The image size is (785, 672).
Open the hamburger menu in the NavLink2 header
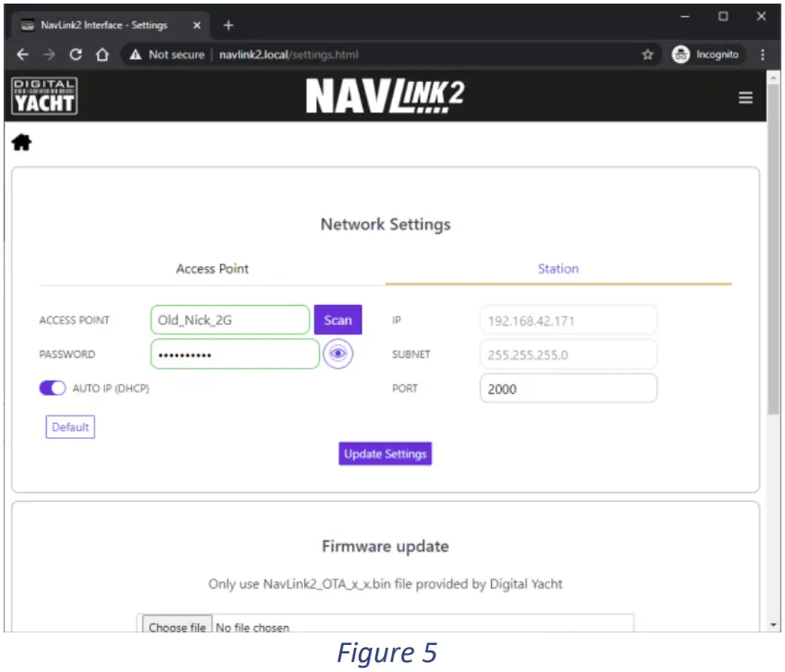(x=745, y=98)
